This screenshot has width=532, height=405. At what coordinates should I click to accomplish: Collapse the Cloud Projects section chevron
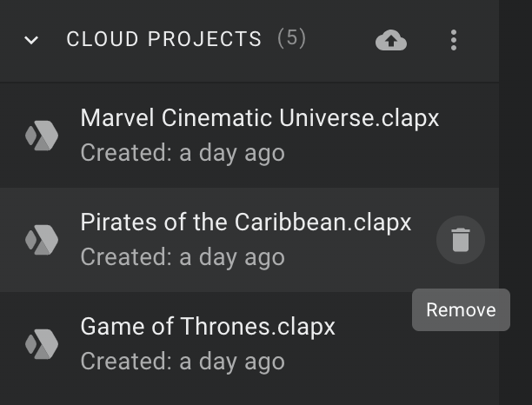(x=31, y=40)
